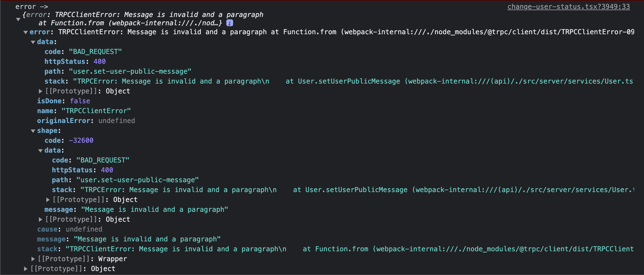Click the "error ->" log label
The image size is (644, 275).
tap(32, 6)
